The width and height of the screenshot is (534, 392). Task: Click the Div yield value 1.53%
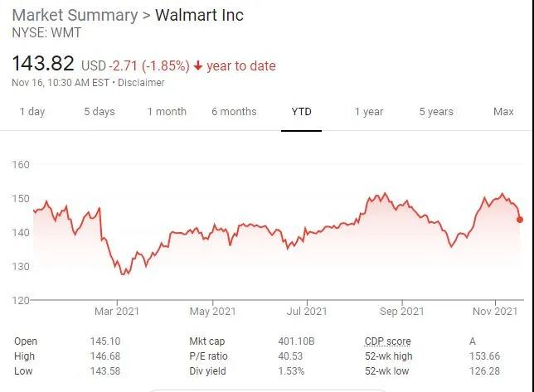(x=292, y=371)
